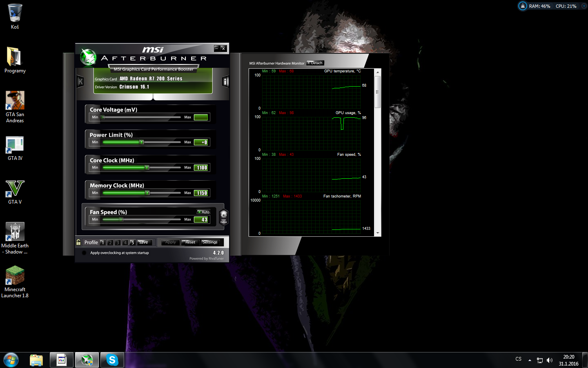
Task: Close the MSI Afterburner window
Action: [x=223, y=48]
